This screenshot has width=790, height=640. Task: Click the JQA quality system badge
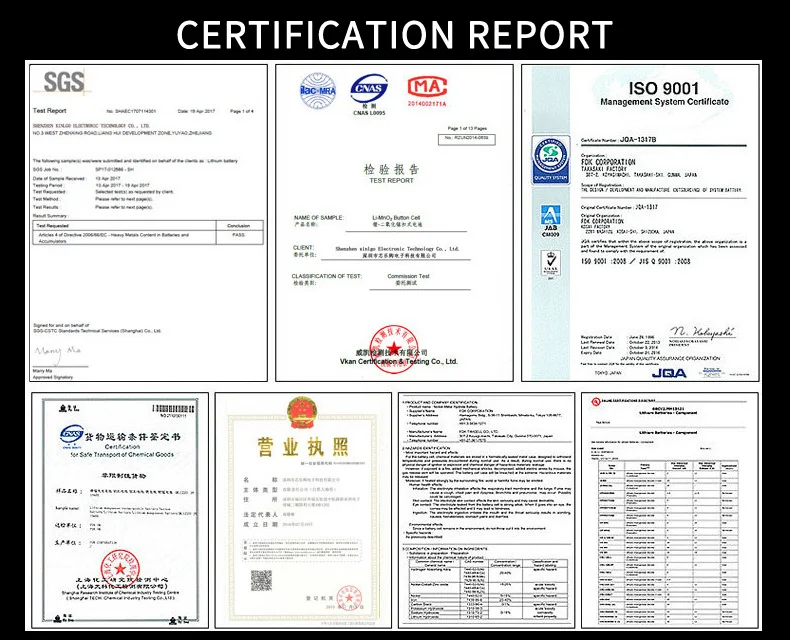click(551, 160)
